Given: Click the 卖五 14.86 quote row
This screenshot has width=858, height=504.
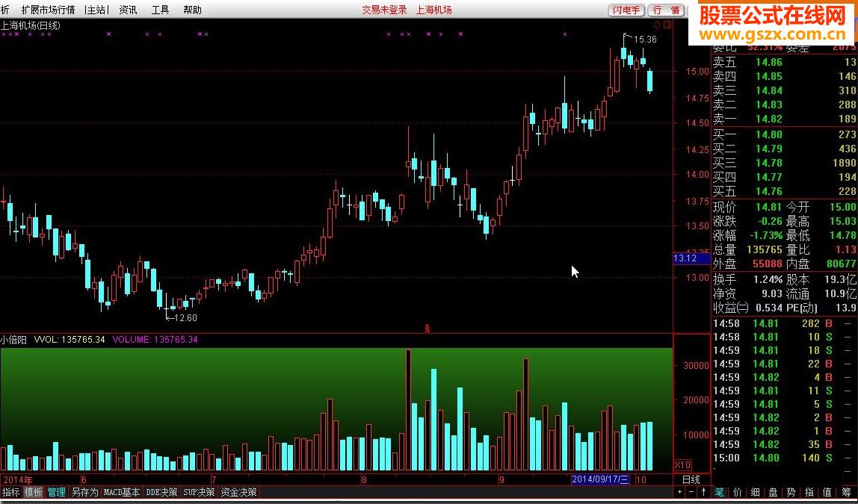Looking at the screenshot, I should pyautogui.click(x=784, y=62).
